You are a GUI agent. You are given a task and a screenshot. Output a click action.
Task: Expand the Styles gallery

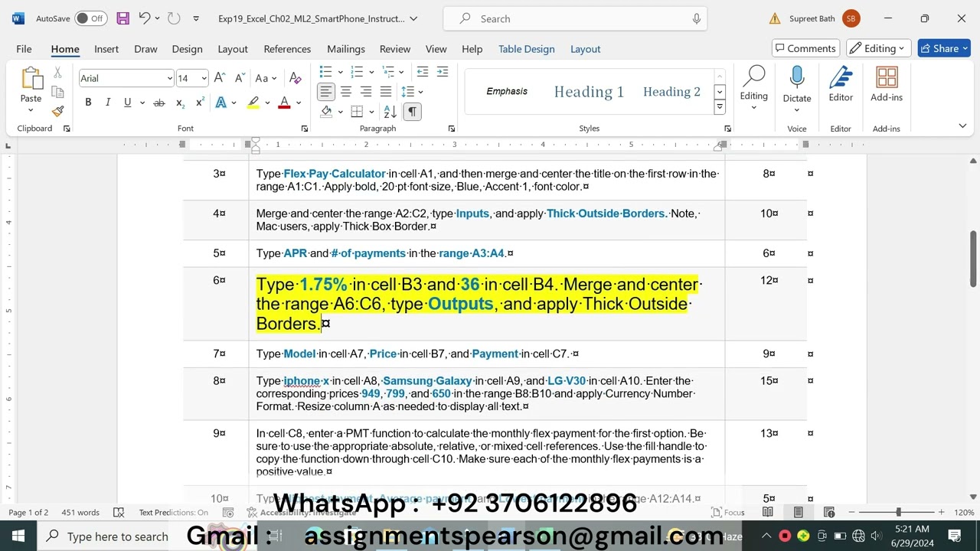(720, 108)
